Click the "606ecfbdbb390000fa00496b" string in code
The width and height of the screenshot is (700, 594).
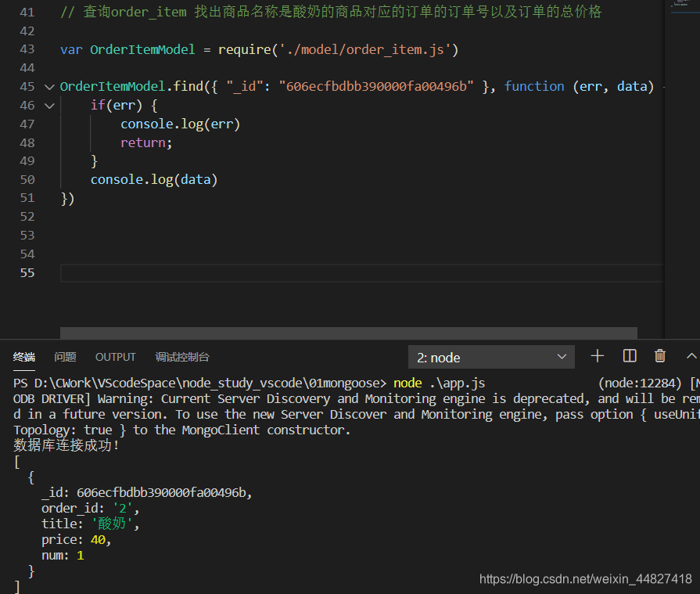point(376,86)
